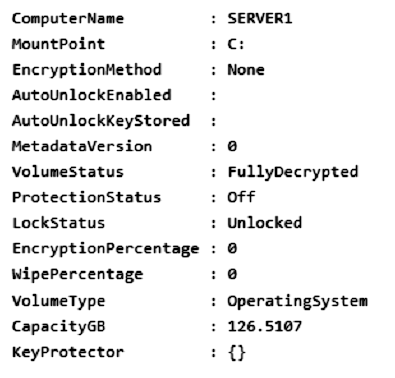This screenshot has height=378, width=395.
Task: Click the WipePercentage label
Action: pyautogui.click(x=77, y=275)
